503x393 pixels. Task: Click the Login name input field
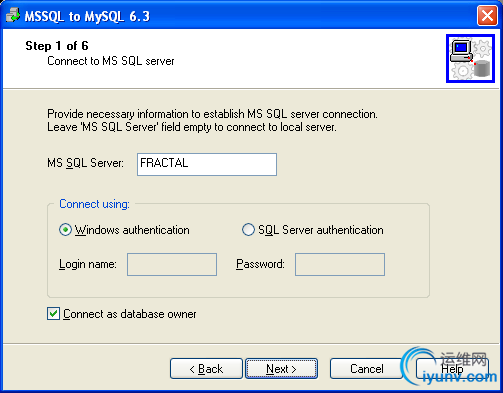tap(172, 264)
